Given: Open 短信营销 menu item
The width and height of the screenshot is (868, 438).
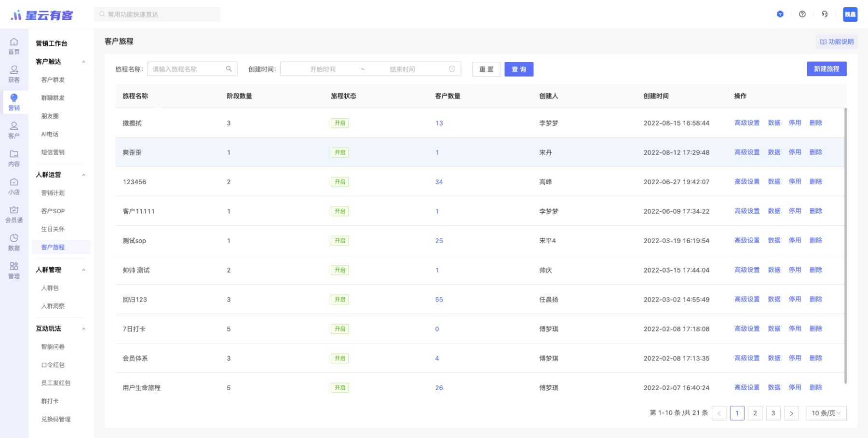Looking at the screenshot, I should [53, 152].
